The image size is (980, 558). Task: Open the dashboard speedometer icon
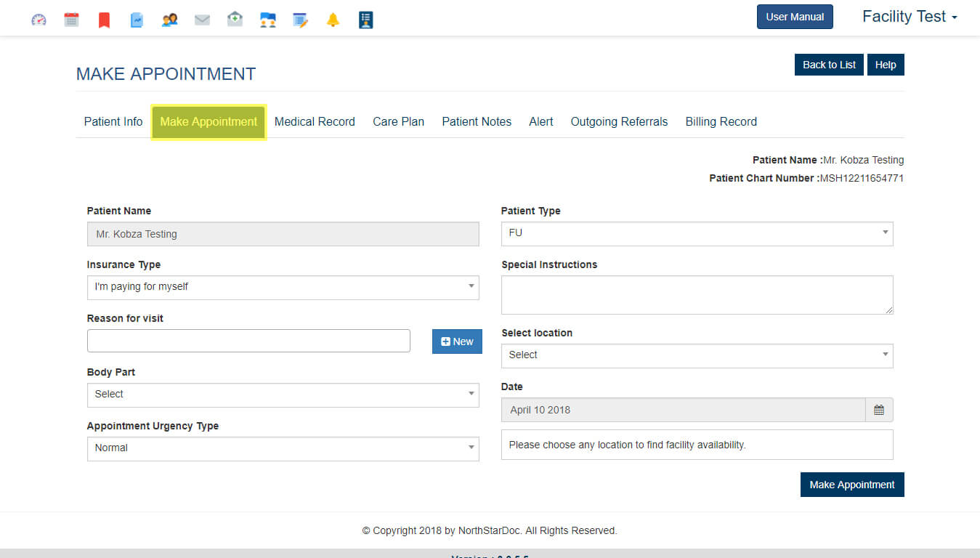(x=39, y=20)
